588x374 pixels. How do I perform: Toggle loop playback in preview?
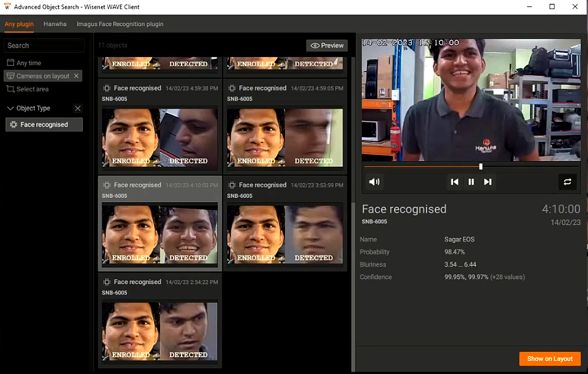(567, 182)
